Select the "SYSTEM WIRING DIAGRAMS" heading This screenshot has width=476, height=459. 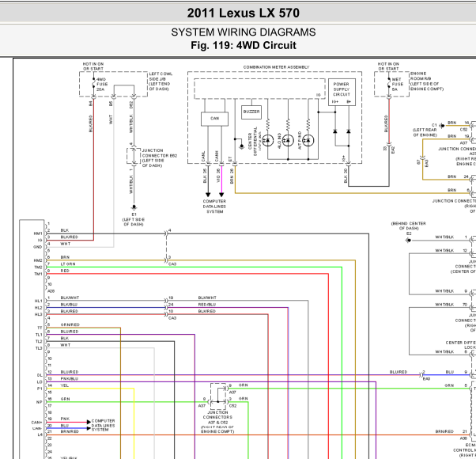[244, 32]
